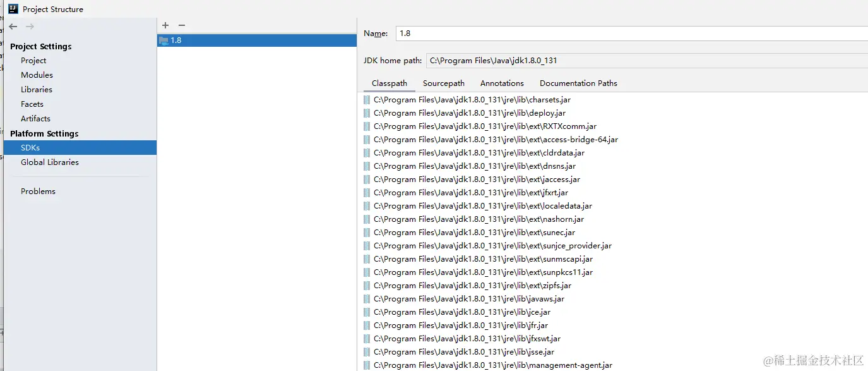
Task: Select the localedata.jar path text
Action: click(483, 206)
